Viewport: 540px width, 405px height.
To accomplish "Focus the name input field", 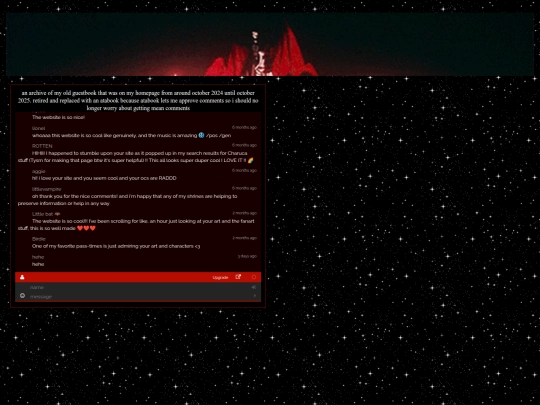I will click(139, 287).
